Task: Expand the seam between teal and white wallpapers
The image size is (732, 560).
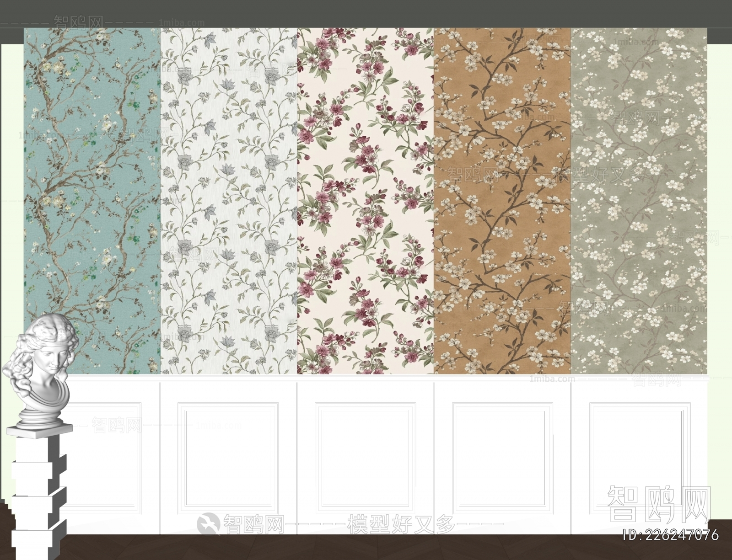Action: tap(159, 192)
